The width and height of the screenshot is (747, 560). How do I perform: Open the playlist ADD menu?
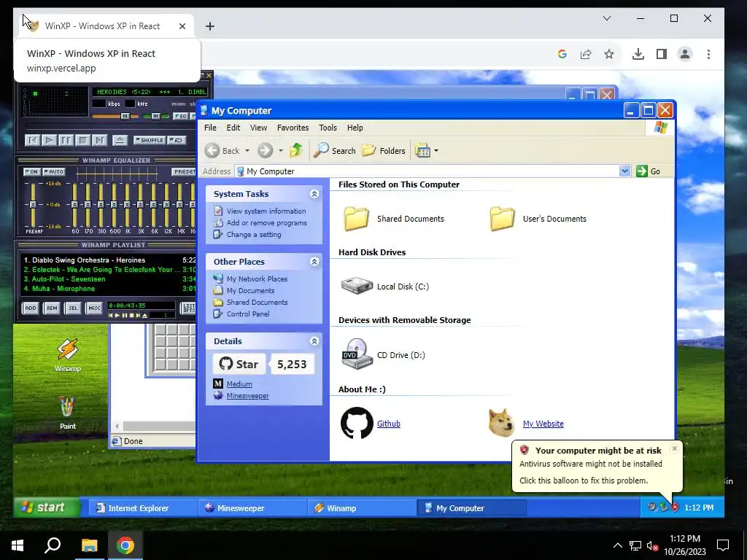(x=31, y=308)
